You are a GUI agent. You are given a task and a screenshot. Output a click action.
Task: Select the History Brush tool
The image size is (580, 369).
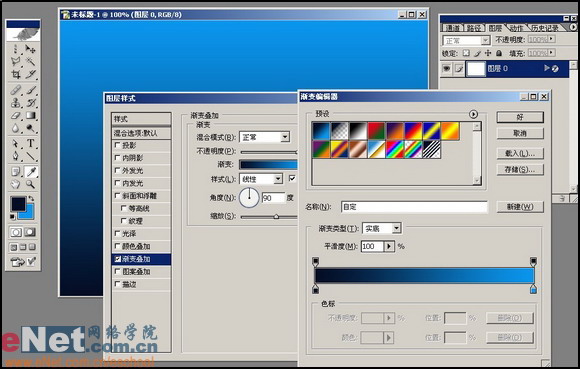[31, 103]
